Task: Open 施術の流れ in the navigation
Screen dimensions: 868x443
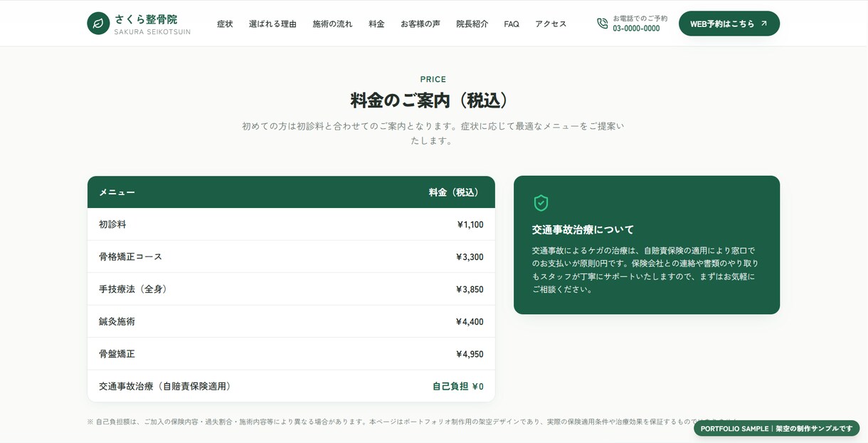Action: [332, 24]
